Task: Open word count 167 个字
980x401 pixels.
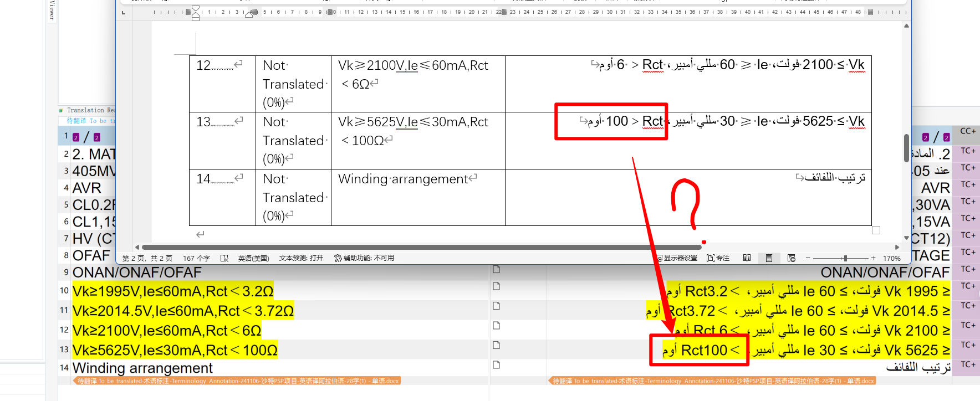Action: pyautogui.click(x=196, y=258)
